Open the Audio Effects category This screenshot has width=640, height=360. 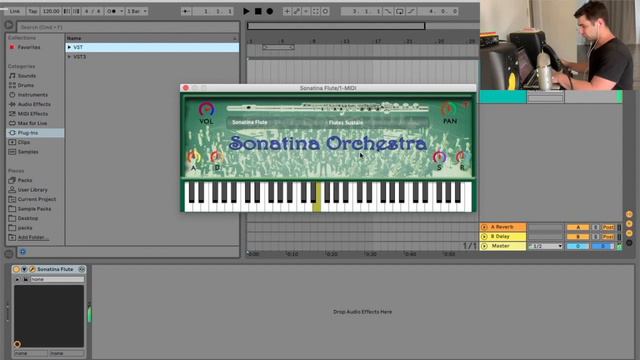(x=34, y=104)
